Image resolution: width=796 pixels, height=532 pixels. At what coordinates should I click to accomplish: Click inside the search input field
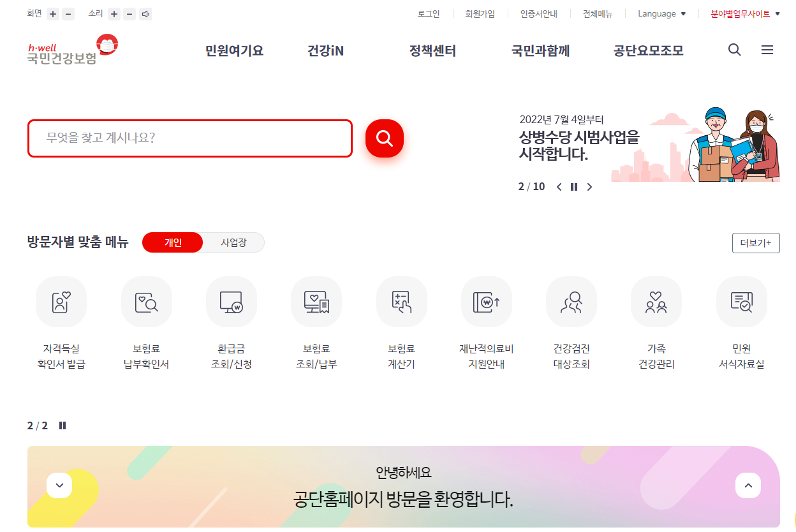(189, 138)
